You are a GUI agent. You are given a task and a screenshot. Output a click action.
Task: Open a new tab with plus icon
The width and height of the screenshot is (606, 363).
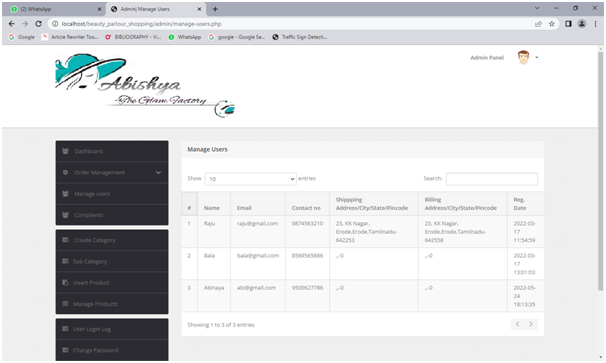[x=215, y=9]
